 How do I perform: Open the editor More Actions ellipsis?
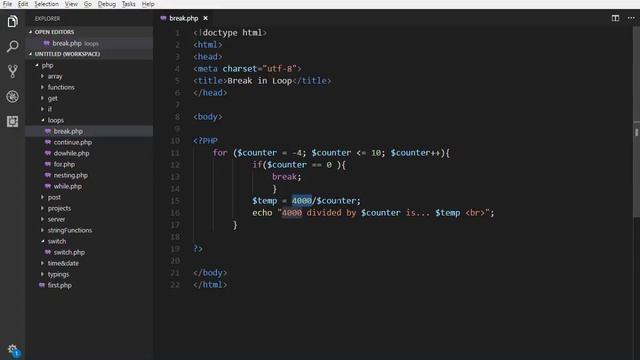[631, 18]
